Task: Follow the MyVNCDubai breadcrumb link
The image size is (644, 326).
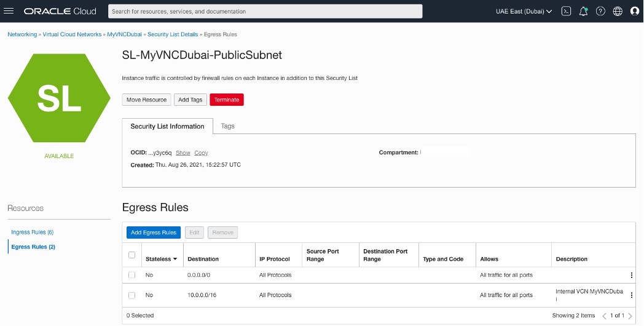Action: 125,34
